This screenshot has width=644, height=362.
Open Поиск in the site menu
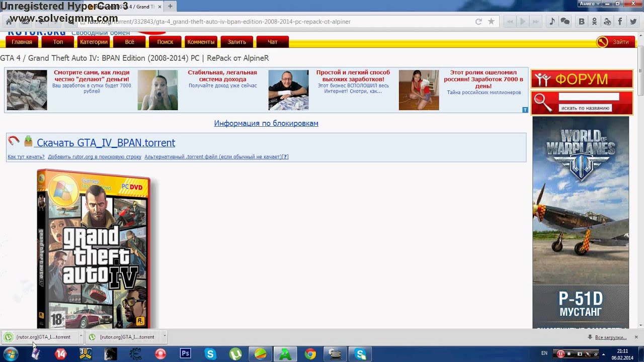[x=165, y=42]
